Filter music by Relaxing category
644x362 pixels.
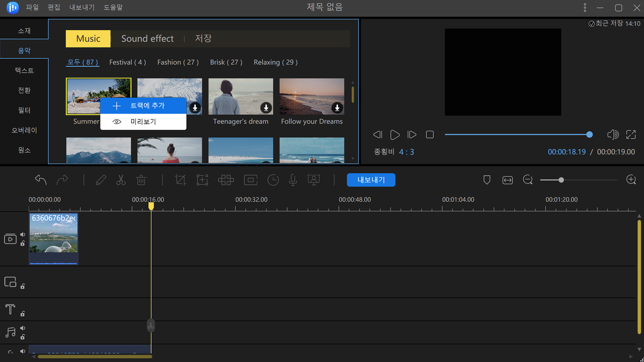(x=275, y=62)
